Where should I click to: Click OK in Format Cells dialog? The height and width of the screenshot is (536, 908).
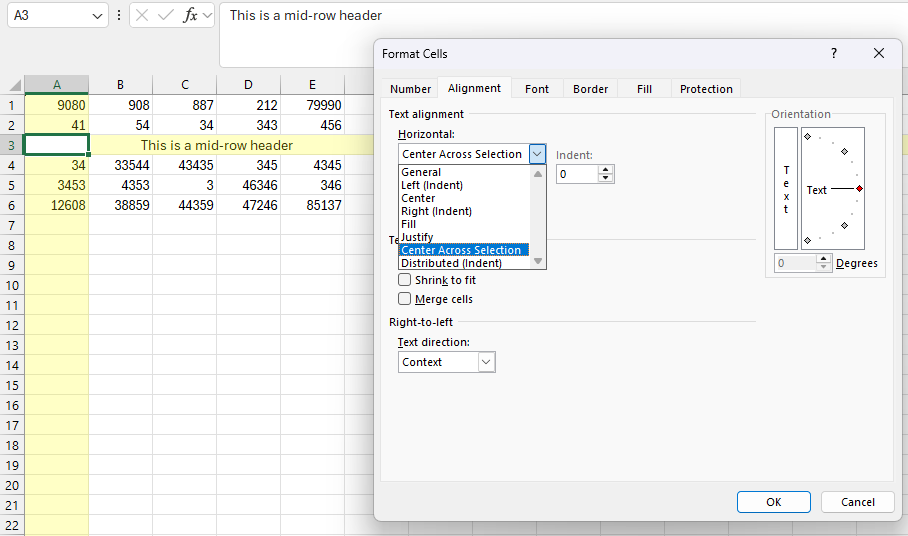click(x=774, y=502)
